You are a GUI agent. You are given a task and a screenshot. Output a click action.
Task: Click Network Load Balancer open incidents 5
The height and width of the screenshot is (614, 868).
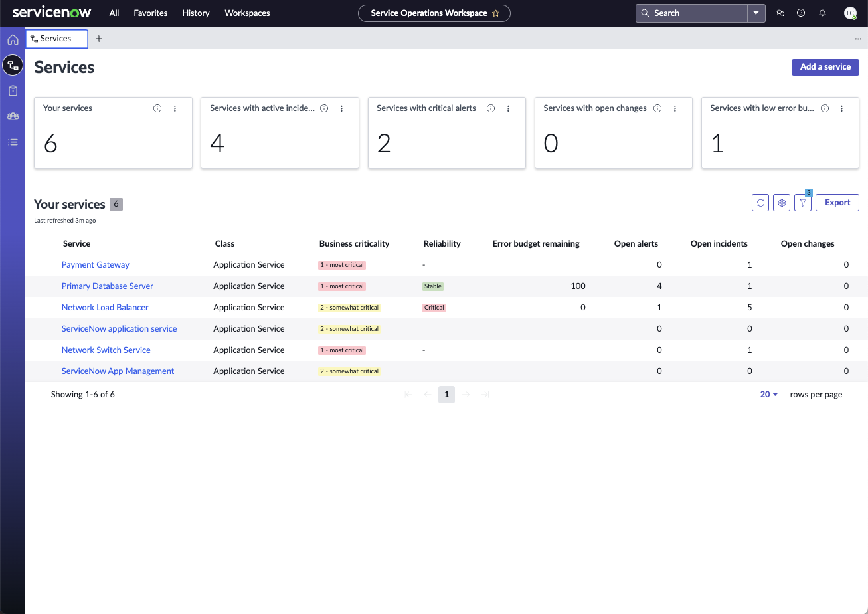[750, 307]
